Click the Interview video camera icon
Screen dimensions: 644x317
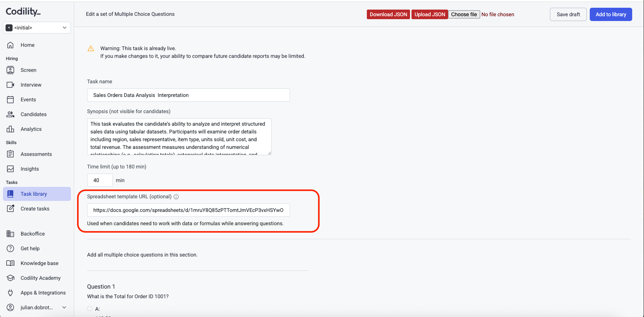pos(10,85)
